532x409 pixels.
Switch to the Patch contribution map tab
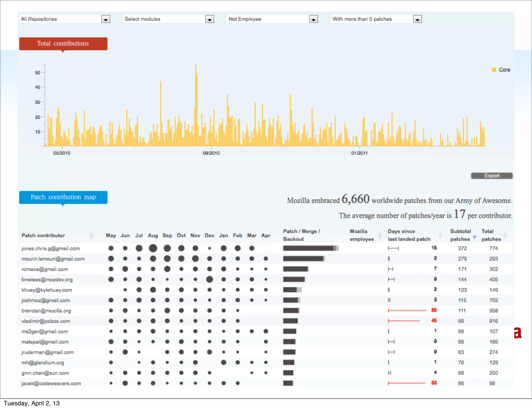tap(63, 197)
